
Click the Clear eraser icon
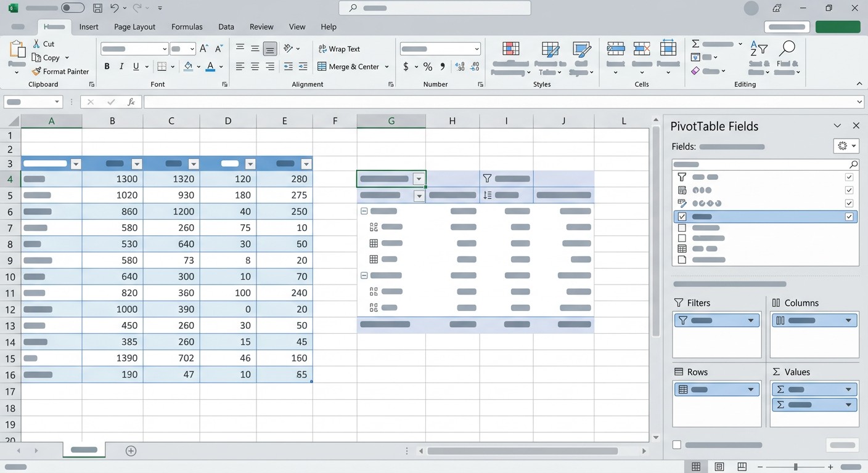[695, 71]
